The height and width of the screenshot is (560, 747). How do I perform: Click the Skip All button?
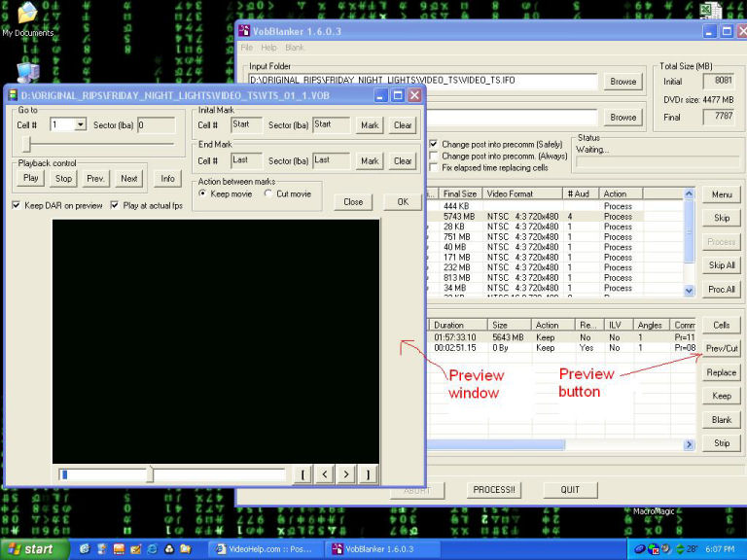(x=722, y=265)
